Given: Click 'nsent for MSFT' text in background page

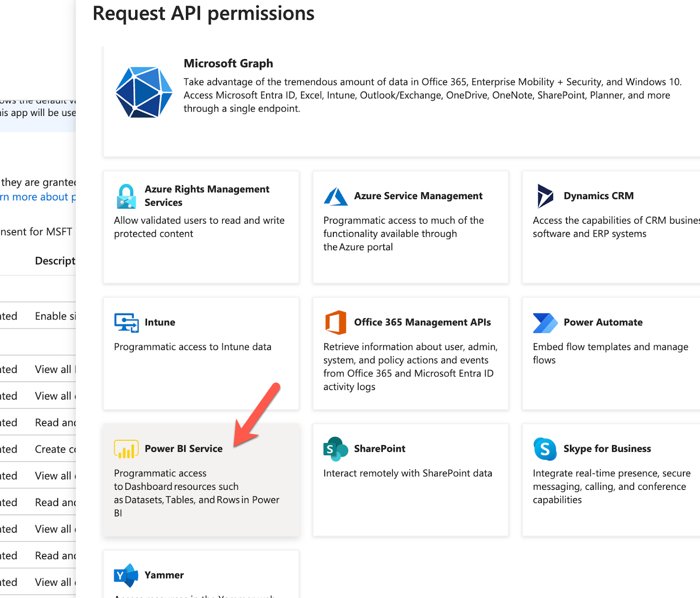Looking at the screenshot, I should click(x=36, y=232).
